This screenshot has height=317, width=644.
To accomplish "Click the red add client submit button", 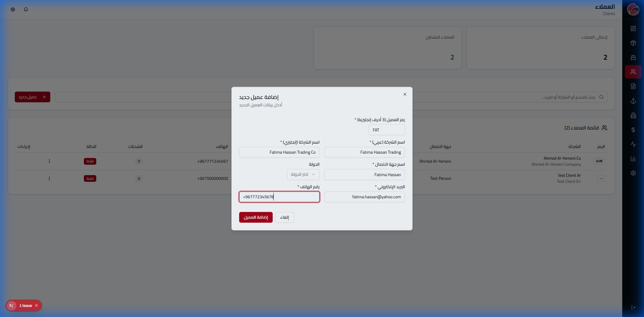I will (x=256, y=217).
